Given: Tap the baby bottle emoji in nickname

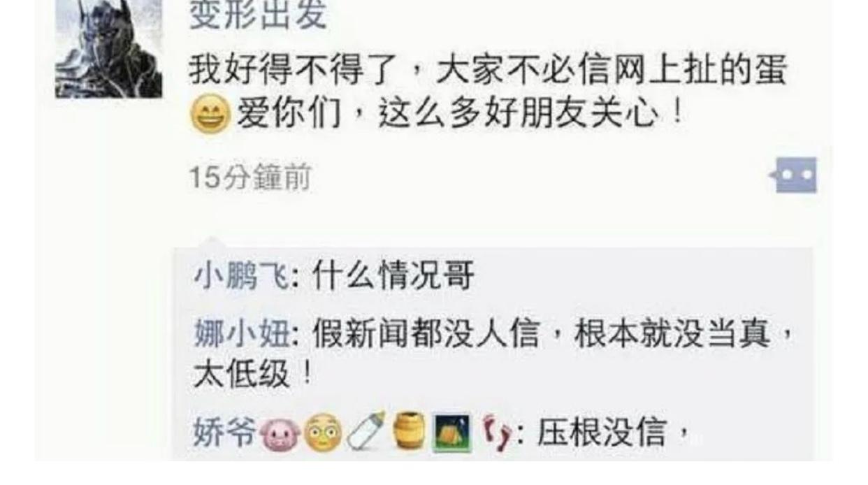Looking at the screenshot, I should tap(366, 433).
